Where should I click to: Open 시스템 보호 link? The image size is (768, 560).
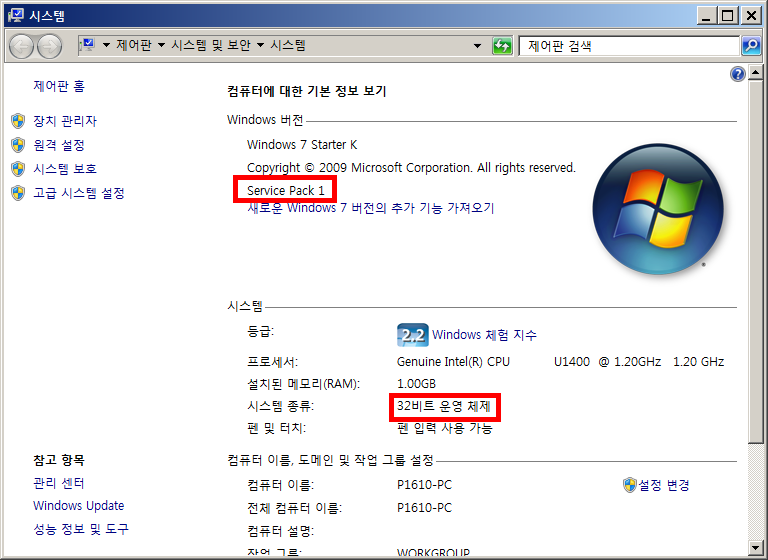pos(65,169)
